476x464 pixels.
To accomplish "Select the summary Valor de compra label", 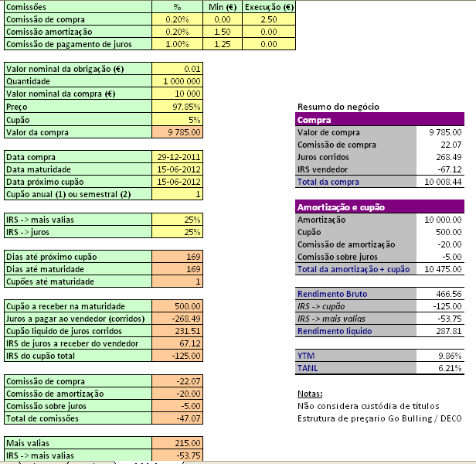I will coord(355,132).
